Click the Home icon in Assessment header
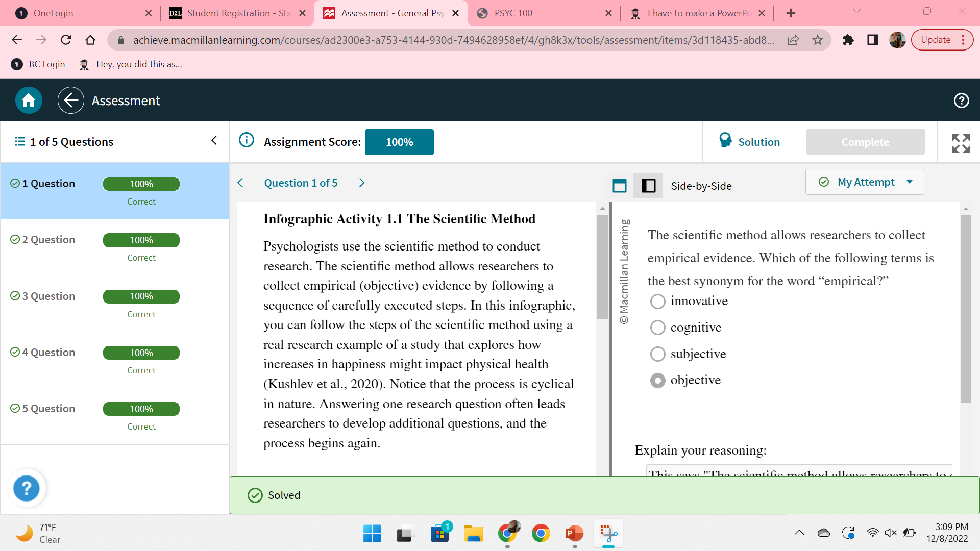 (x=29, y=101)
